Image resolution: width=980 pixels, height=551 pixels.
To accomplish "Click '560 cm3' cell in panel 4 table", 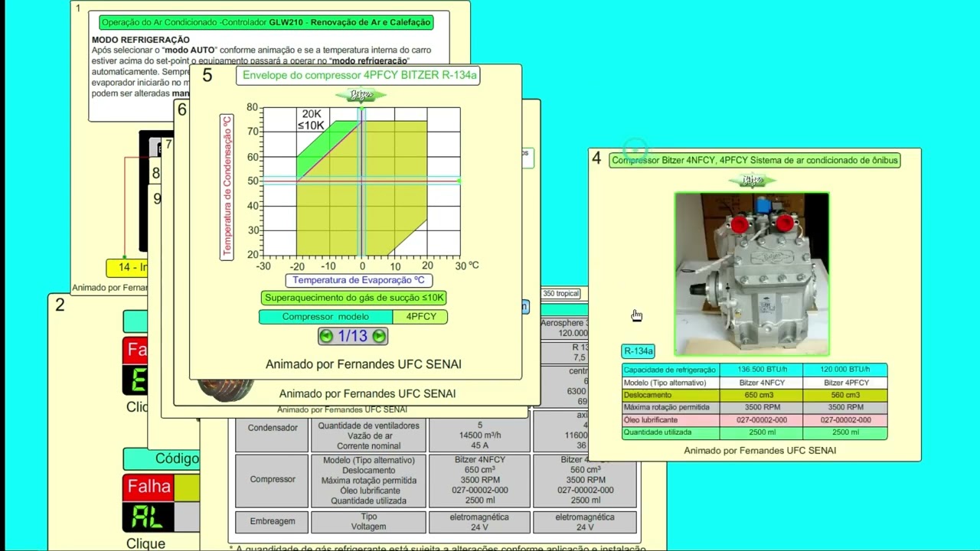I will pyautogui.click(x=845, y=395).
